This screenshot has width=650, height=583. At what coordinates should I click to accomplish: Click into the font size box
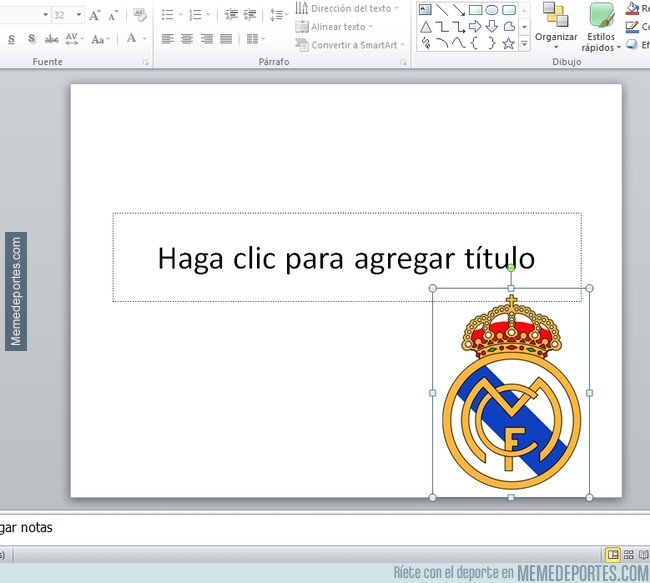pyautogui.click(x=63, y=15)
